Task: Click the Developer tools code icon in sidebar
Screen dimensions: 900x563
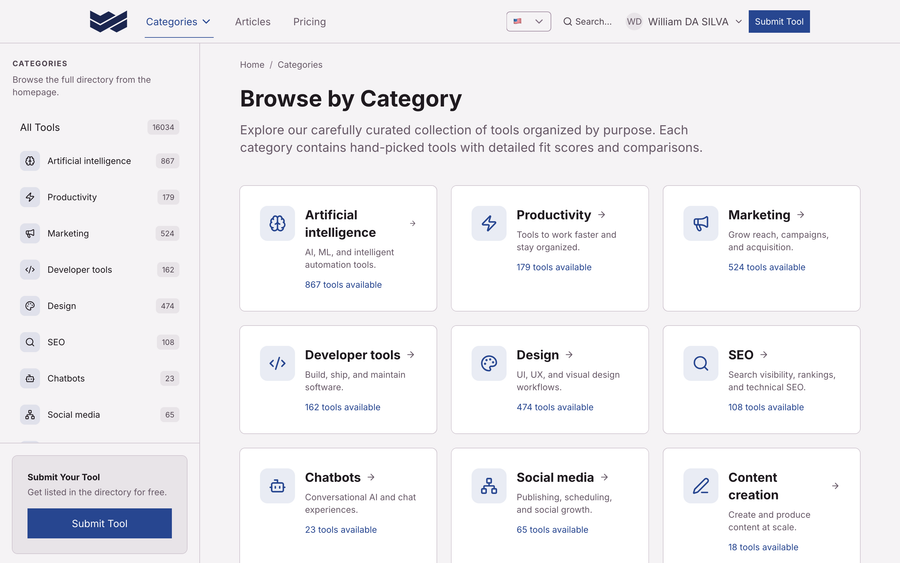Action: 30,269
